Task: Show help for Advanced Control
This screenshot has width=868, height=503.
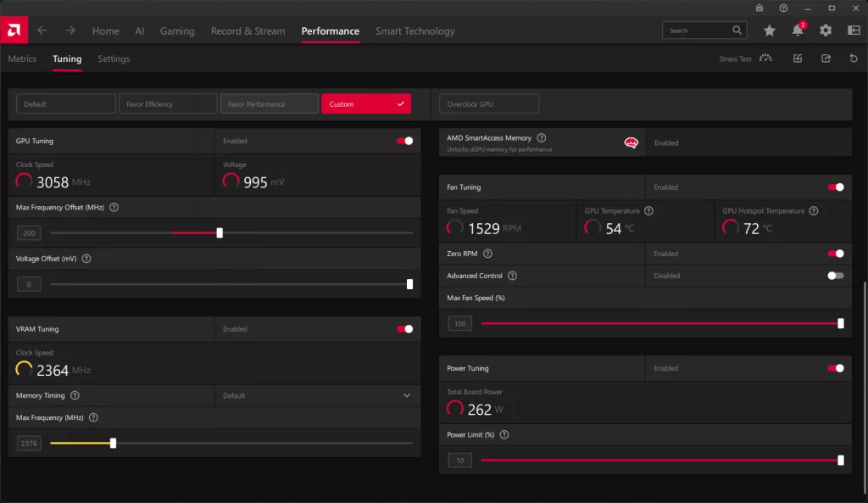Action: (513, 276)
